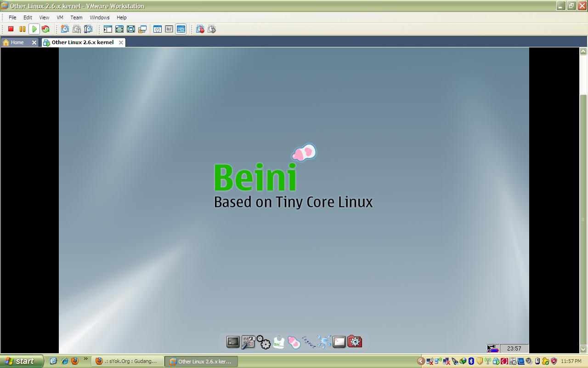Launch Firefox from quick launch
The image size is (588, 368).
75,361
